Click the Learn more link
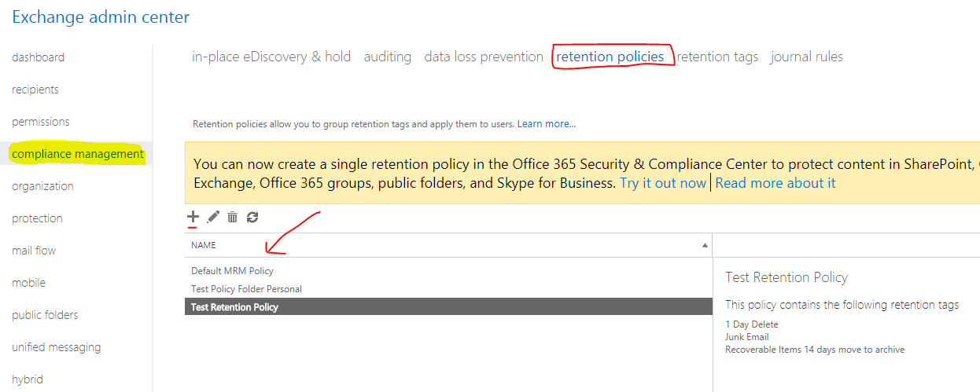The height and width of the screenshot is (392, 980). tap(546, 124)
